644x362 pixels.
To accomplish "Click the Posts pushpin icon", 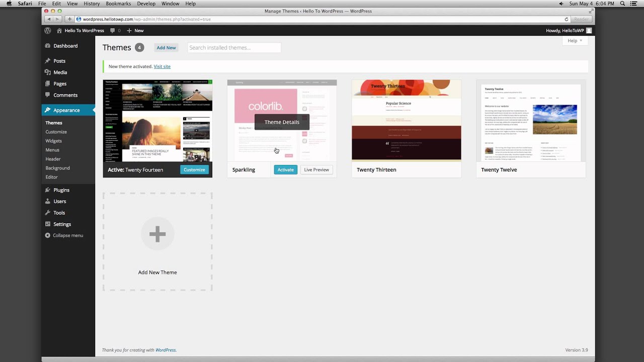I will [48, 61].
